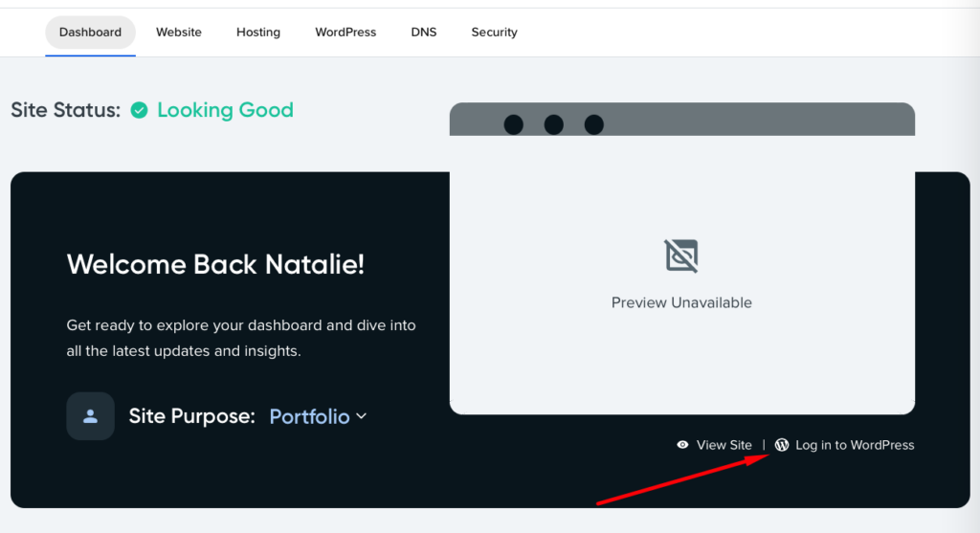Click the WordPress logo icon

[x=782, y=445]
